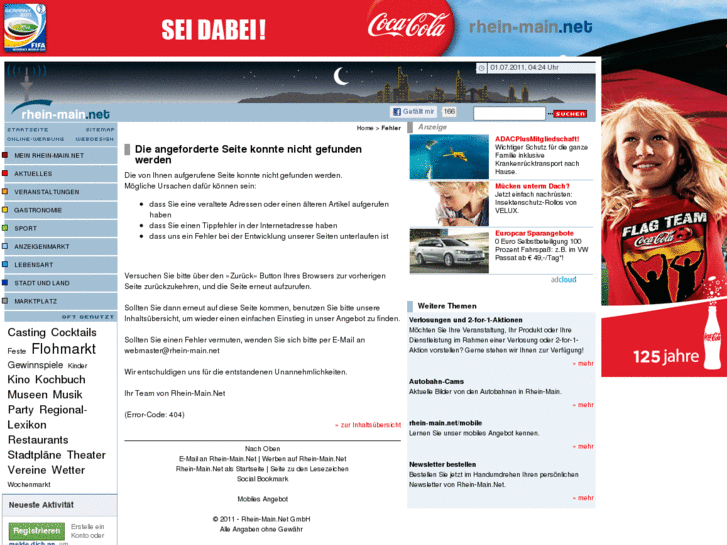Click the red SUCHEN search button
Viewport: 727px width, 545px height.
[570, 114]
